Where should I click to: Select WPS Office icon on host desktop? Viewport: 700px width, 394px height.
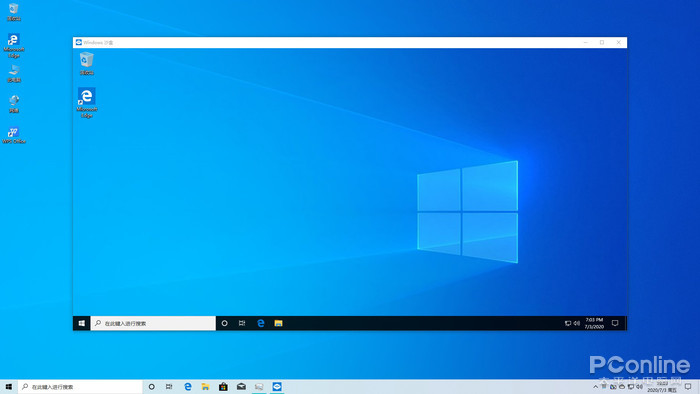tap(14, 135)
